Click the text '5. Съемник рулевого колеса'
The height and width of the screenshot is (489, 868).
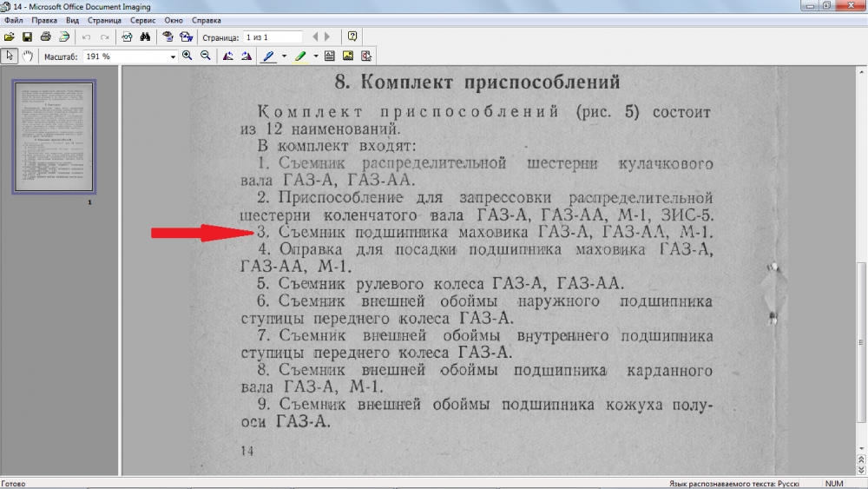pyautogui.click(x=371, y=283)
